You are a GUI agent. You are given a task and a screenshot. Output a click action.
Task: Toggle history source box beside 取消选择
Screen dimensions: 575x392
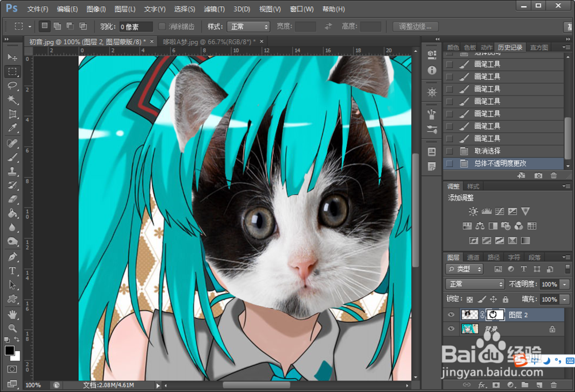click(449, 151)
